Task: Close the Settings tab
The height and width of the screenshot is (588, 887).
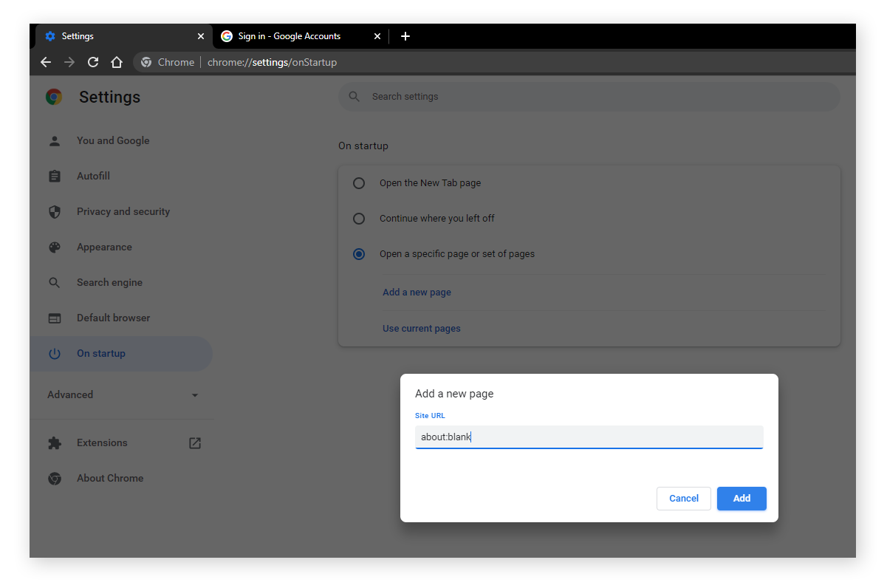Action: coord(201,36)
